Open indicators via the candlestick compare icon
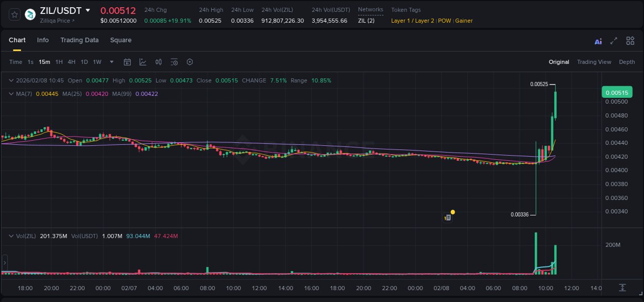644x302 pixels. (x=159, y=62)
